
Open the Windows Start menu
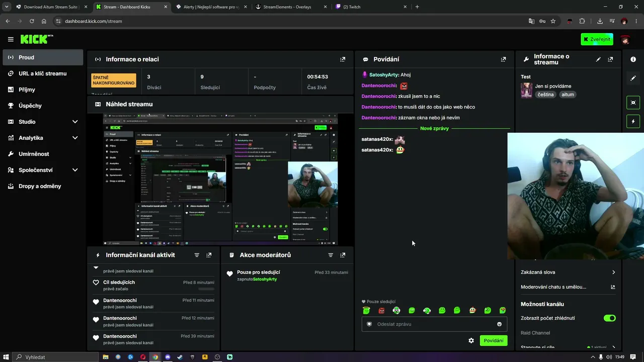pos(6,357)
